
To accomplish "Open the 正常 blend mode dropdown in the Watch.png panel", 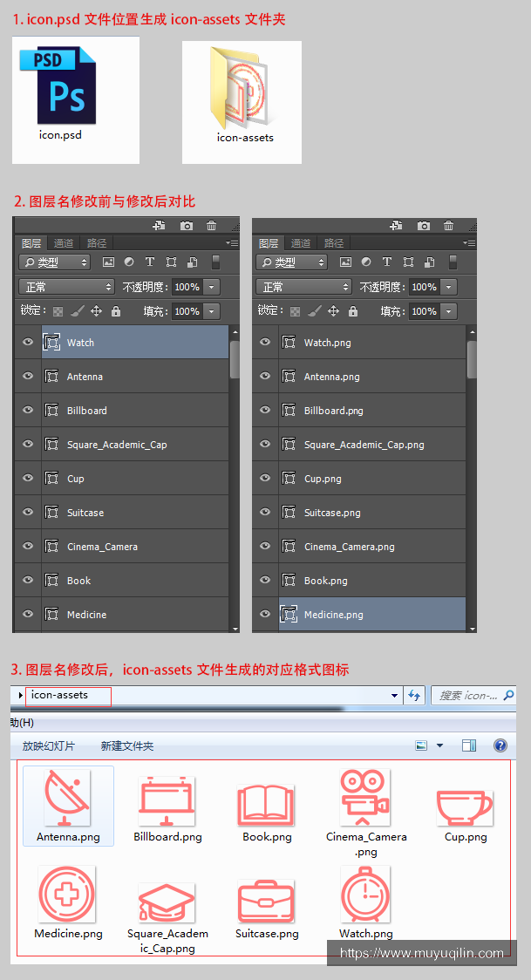I will tap(303, 286).
